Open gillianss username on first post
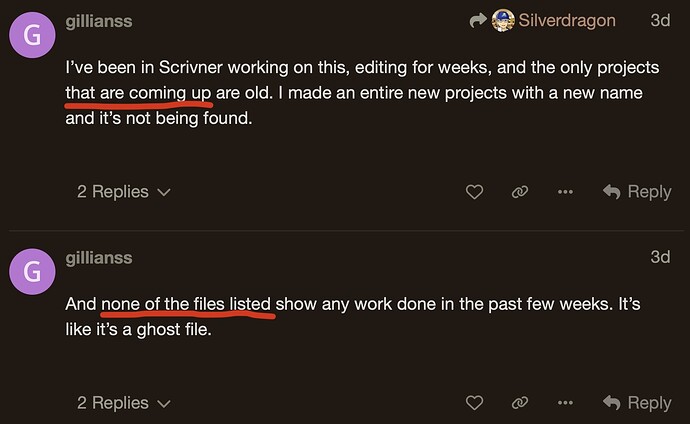690x424 pixels. [99, 21]
